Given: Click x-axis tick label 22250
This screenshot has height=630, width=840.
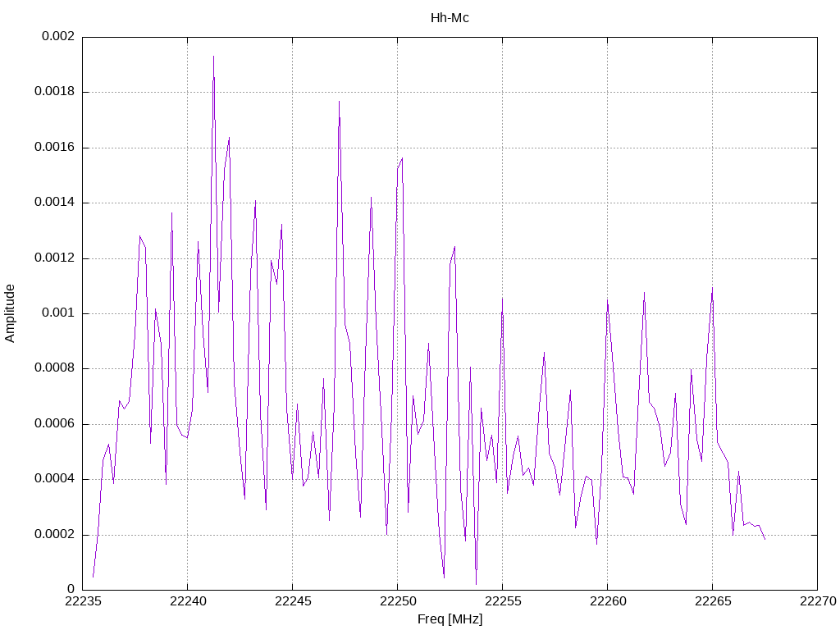Looking at the screenshot, I should [x=398, y=601].
